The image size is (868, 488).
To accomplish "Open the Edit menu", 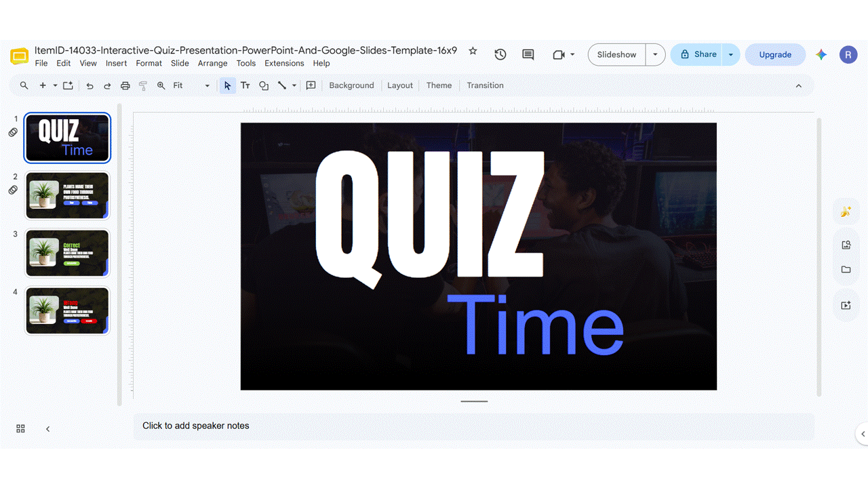I will click(64, 63).
